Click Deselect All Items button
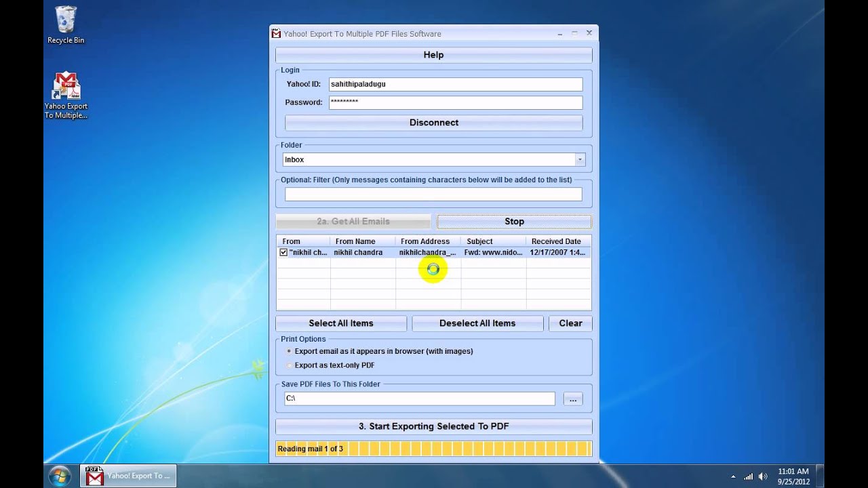Screen dimensions: 868x488 477,323
